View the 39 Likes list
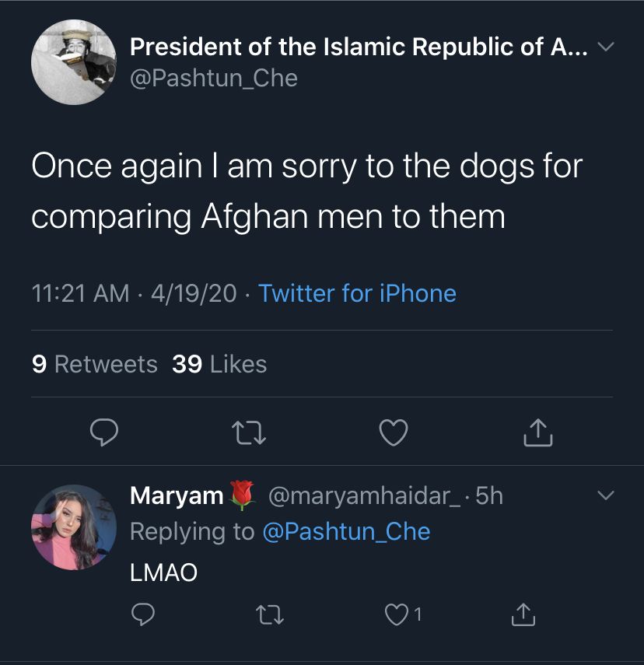 pyautogui.click(x=219, y=364)
